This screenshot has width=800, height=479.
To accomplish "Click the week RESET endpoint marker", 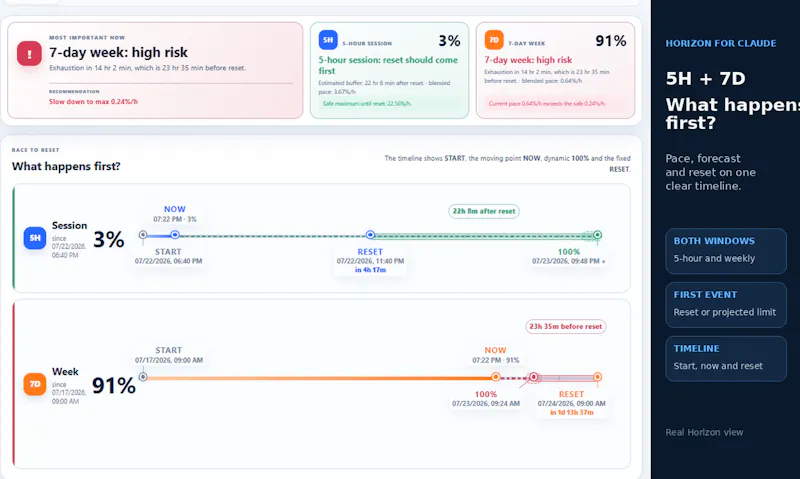I will pyautogui.click(x=597, y=376).
